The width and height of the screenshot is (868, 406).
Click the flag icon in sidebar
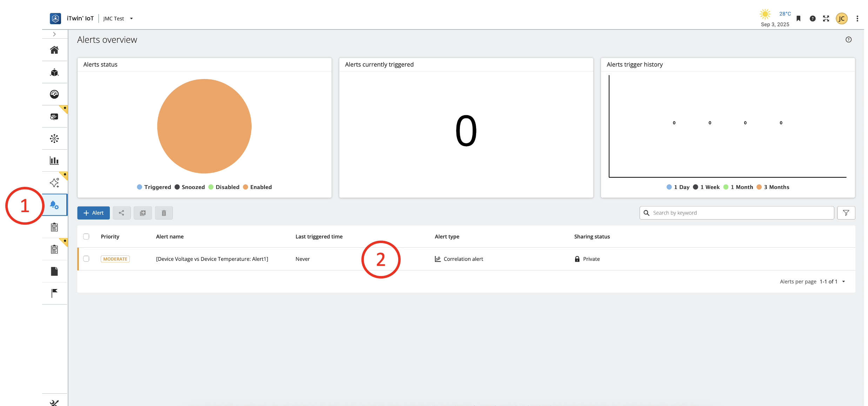click(54, 293)
